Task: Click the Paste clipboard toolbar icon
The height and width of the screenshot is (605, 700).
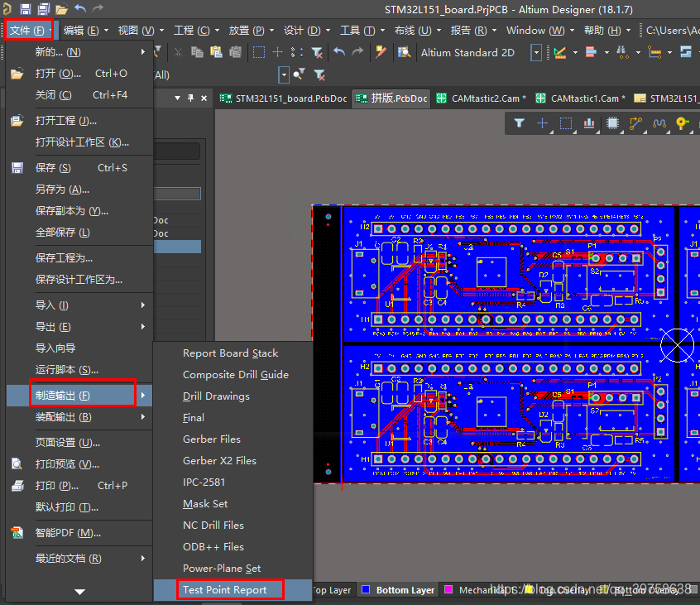Action: 216,52
